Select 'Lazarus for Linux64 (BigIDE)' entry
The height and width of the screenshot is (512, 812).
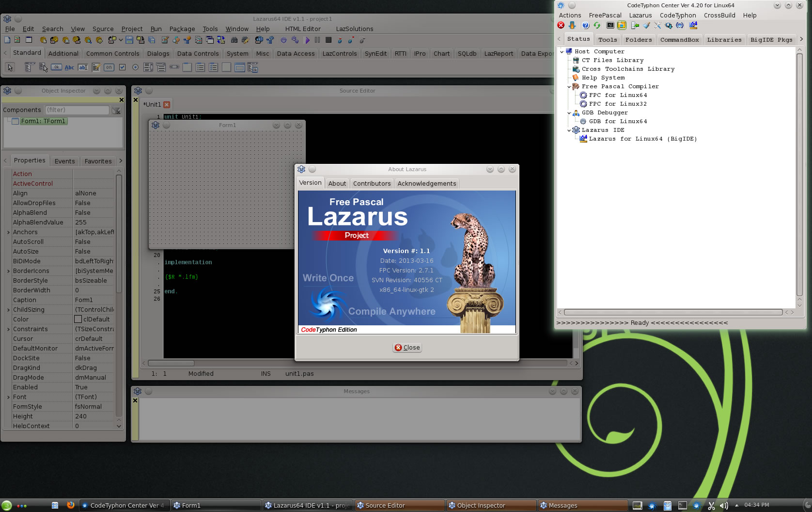pyautogui.click(x=643, y=139)
